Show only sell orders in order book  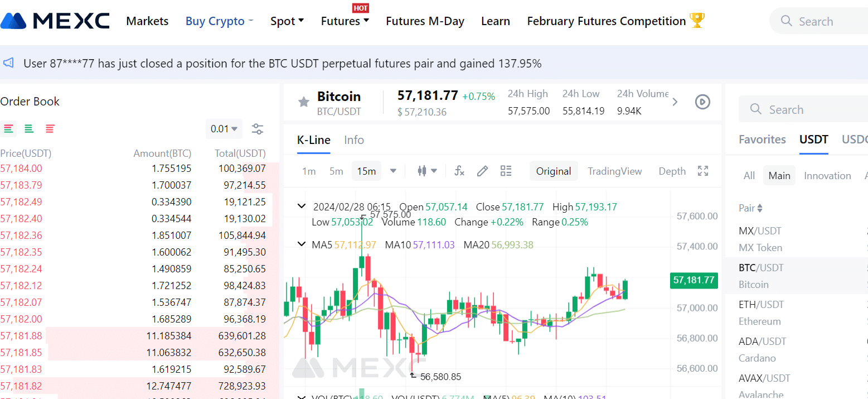(x=50, y=129)
